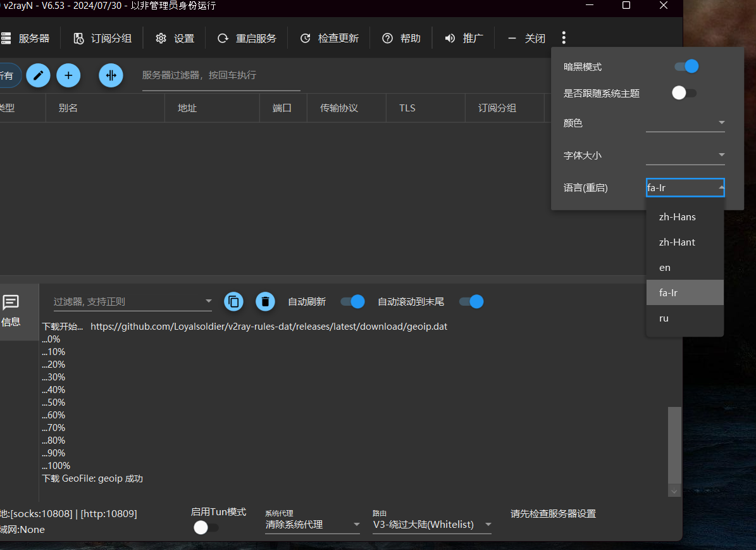Image resolution: width=756 pixels, height=550 pixels.
Task: Click the log vertical scrollbar thumb
Action: [674, 445]
